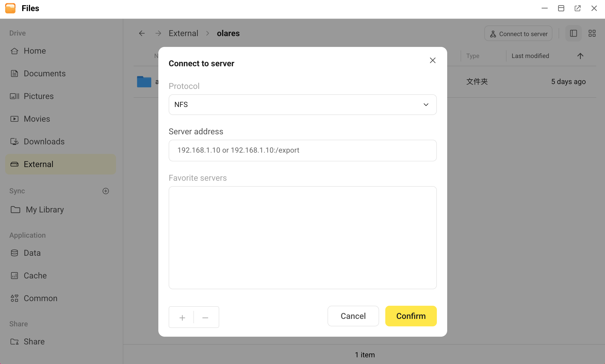The image size is (605, 364).
Task: Select External in the sidebar
Action: [61, 164]
